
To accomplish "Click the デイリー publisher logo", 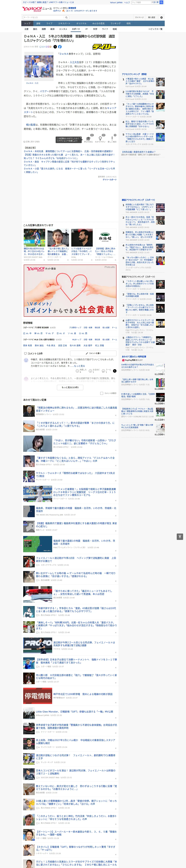I will pyautogui.click(x=104, y=47).
